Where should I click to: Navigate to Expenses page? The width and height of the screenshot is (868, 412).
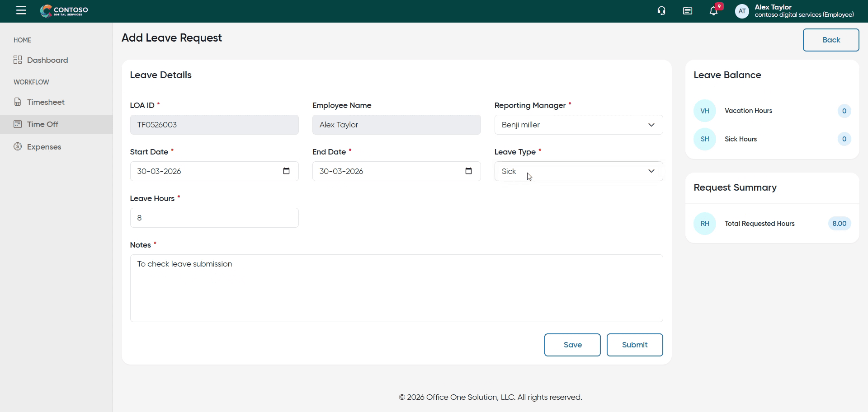click(44, 147)
